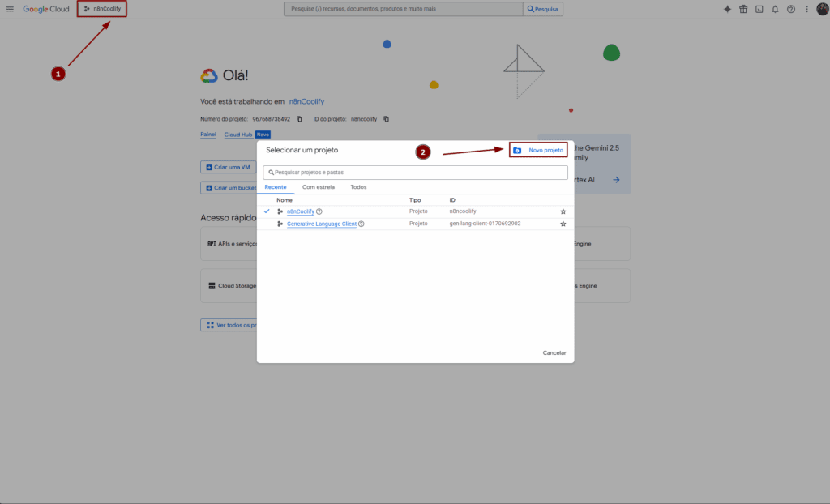Click the gen-lang-client-0170692902 ID cell

tap(485, 224)
